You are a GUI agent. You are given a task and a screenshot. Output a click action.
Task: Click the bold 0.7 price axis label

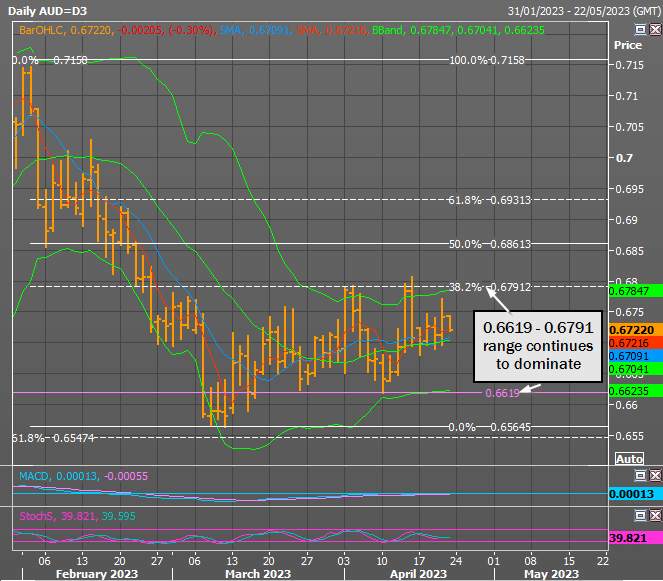point(624,158)
